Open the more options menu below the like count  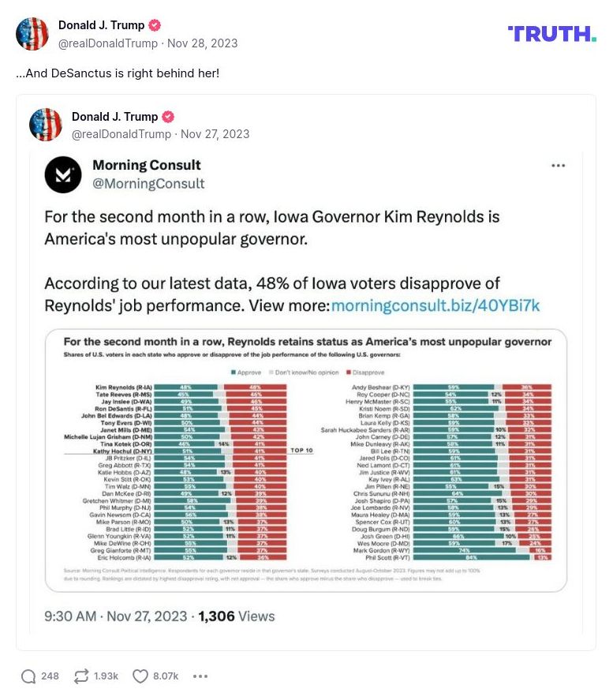[x=200, y=676]
